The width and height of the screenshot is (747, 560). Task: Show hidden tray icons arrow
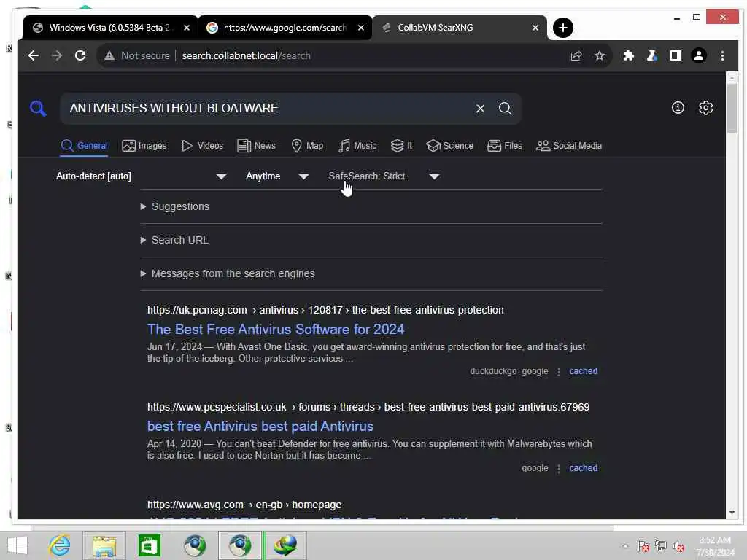625,546
